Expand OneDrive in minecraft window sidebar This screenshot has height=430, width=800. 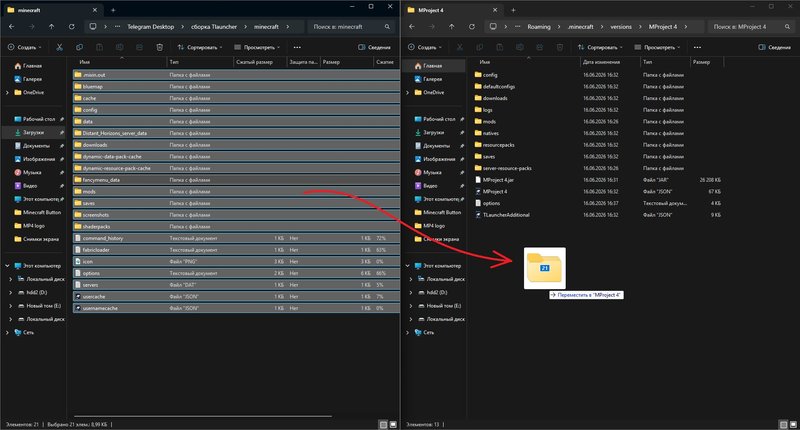point(7,92)
